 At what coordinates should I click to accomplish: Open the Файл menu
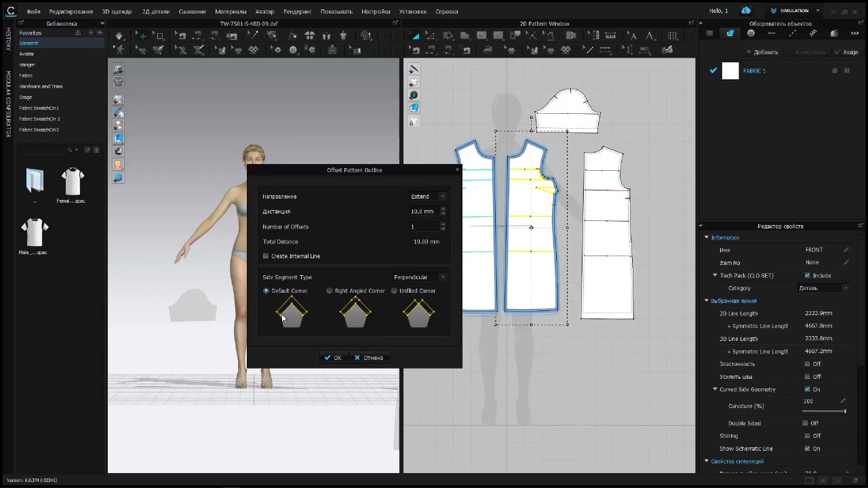click(x=34, y=12)
